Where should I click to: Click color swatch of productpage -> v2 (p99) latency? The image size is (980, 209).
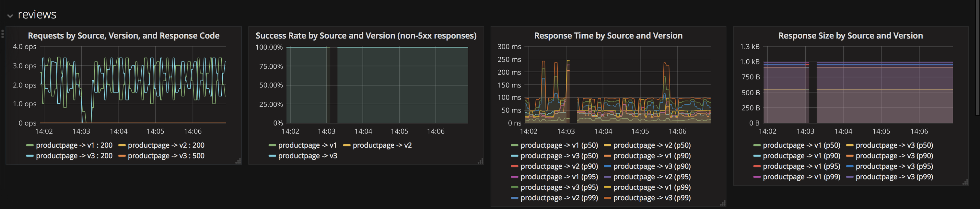[x=515, y=198]
